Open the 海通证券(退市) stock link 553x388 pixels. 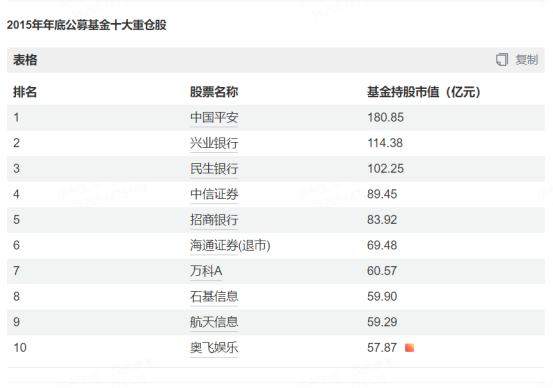230,245
